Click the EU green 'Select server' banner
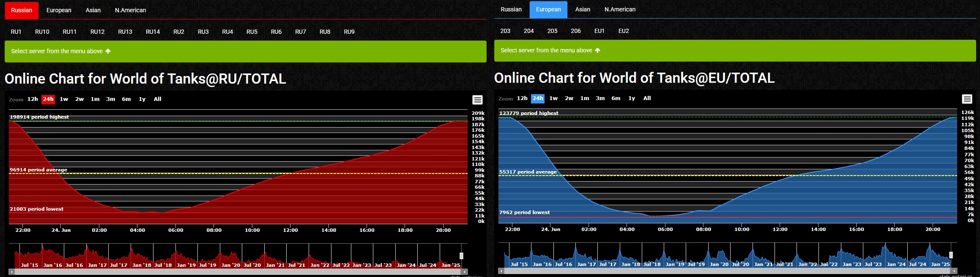 pos(735,50)
